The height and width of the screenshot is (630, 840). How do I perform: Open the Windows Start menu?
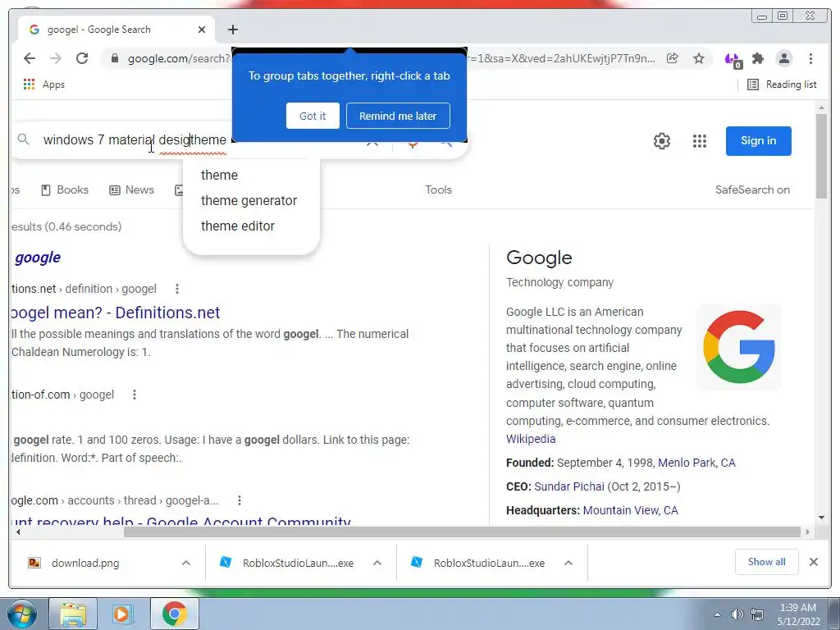22,614
